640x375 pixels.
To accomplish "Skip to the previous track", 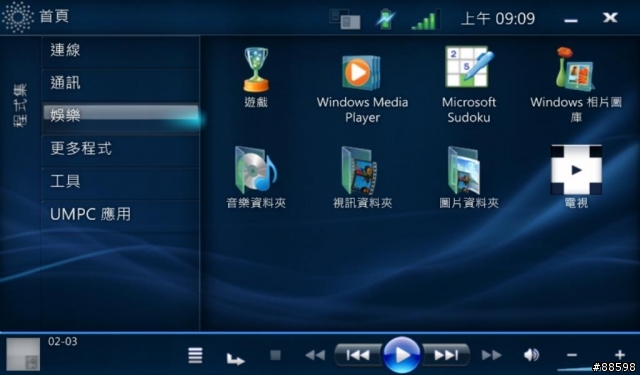I will click(358, 355).
